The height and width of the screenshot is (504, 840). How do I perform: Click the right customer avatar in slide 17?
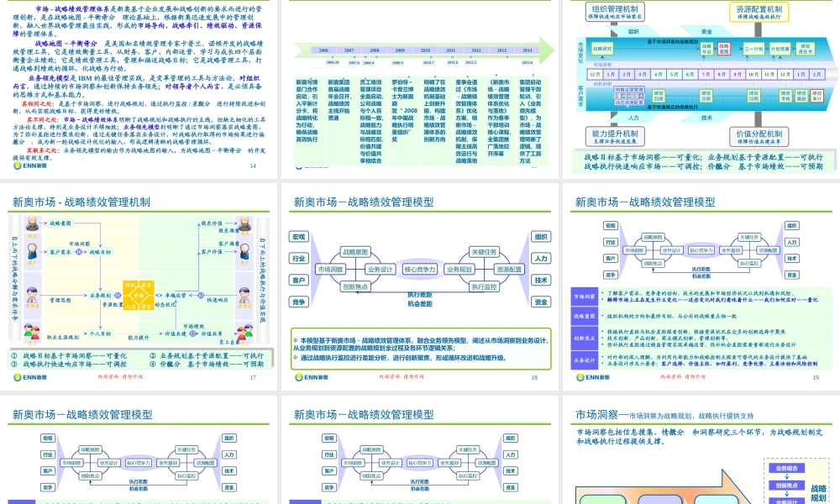pos(244,250)
